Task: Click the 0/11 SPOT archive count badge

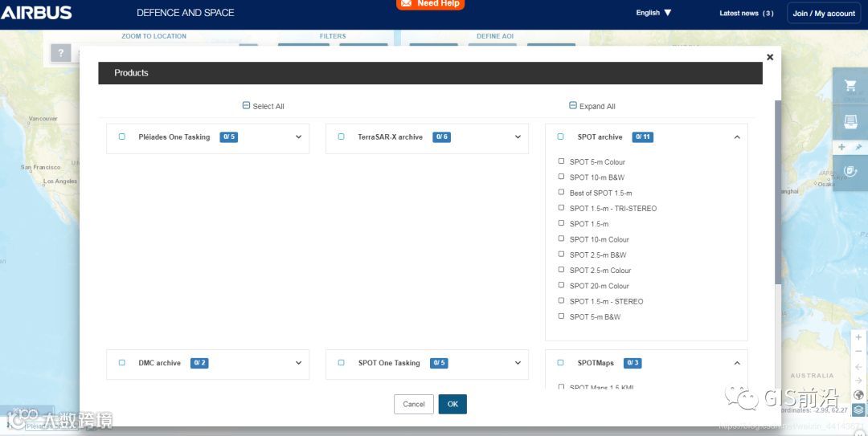Action: pos(643,137)
